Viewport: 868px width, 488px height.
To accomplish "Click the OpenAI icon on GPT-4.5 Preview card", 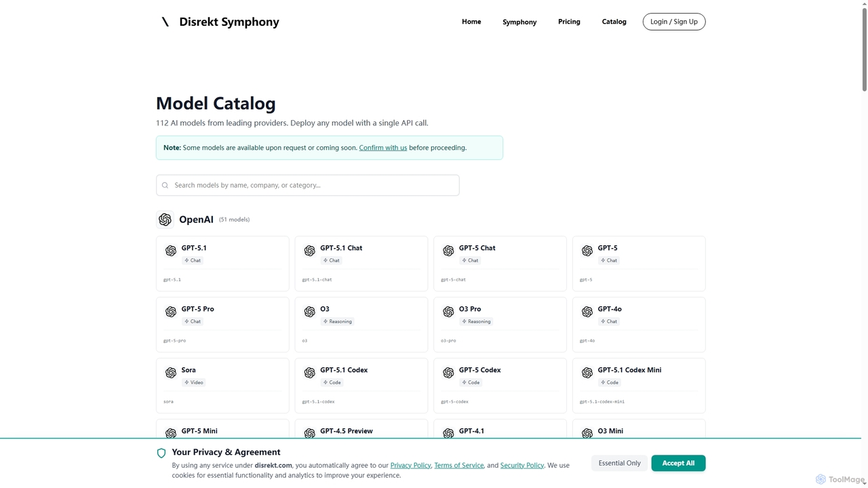I will (x=310, y=433).
